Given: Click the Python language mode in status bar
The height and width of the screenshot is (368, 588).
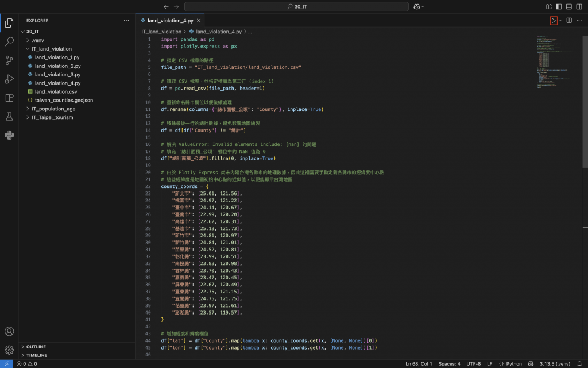Looking at the screenshot, I should pyautogui.click(x=510, y=363).
